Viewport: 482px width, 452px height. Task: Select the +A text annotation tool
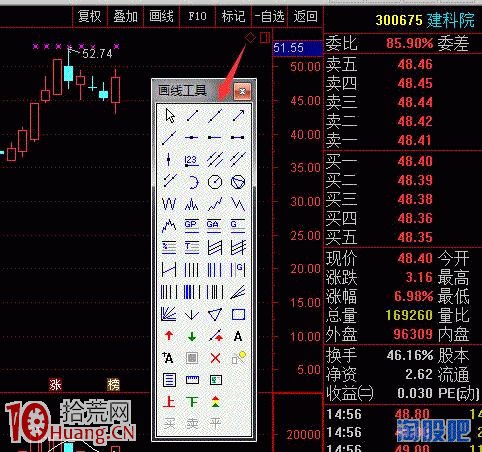click(x=168, y=358)
